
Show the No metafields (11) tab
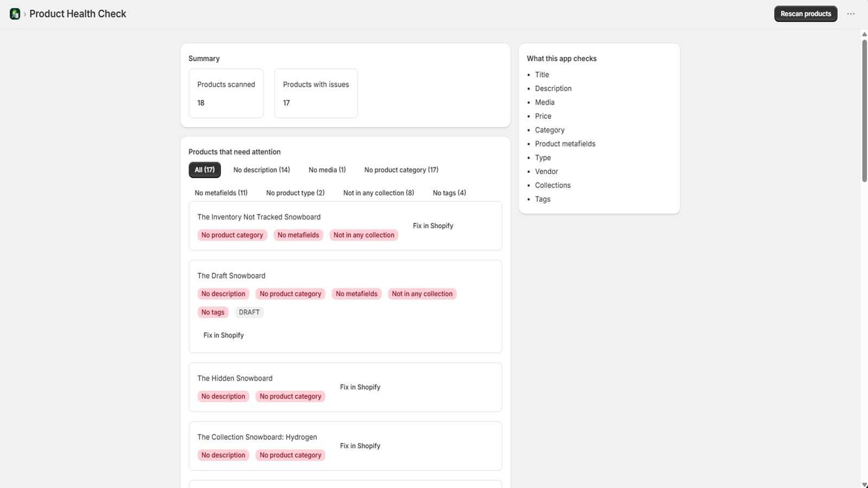221,193
